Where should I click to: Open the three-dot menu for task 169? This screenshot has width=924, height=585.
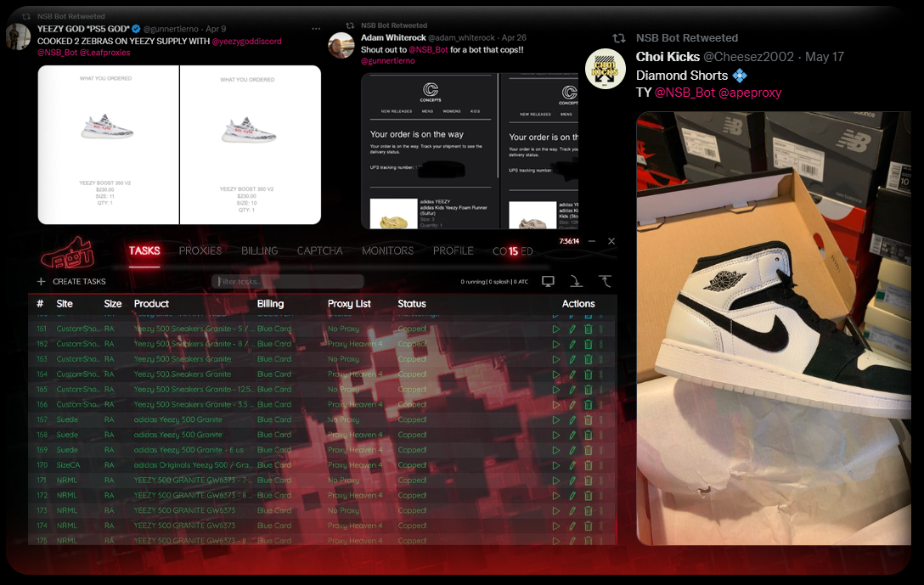pyautogui.click(x=600, y=450)
